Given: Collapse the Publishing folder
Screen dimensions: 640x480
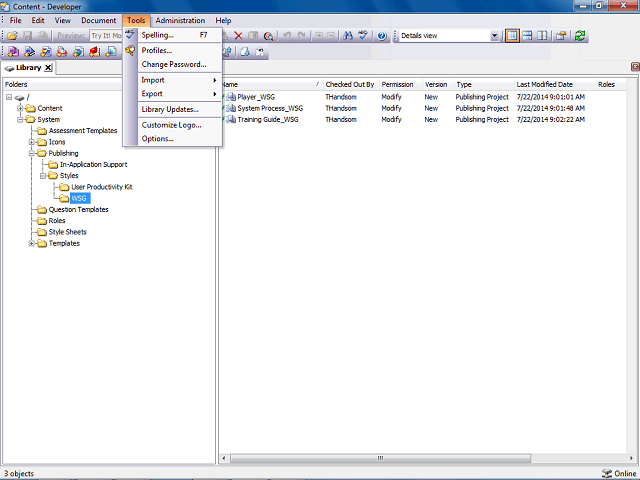Looking at the screenshot, I should pos(31,153).
